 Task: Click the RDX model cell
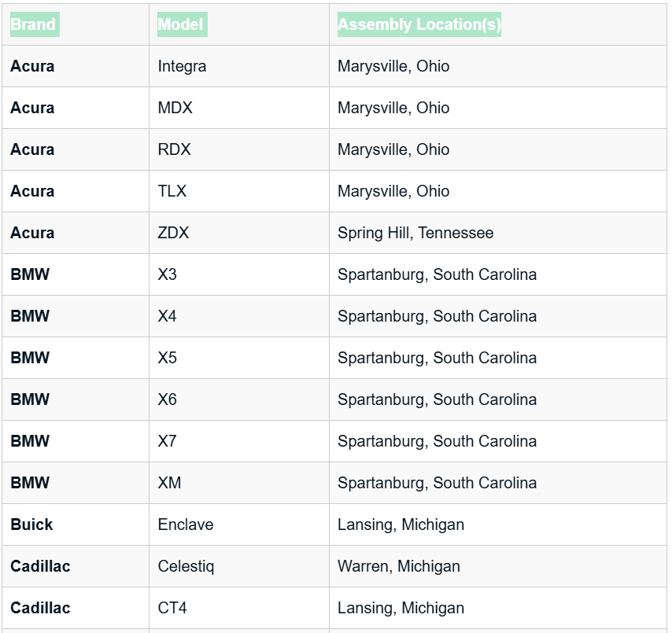pos(174,149)
